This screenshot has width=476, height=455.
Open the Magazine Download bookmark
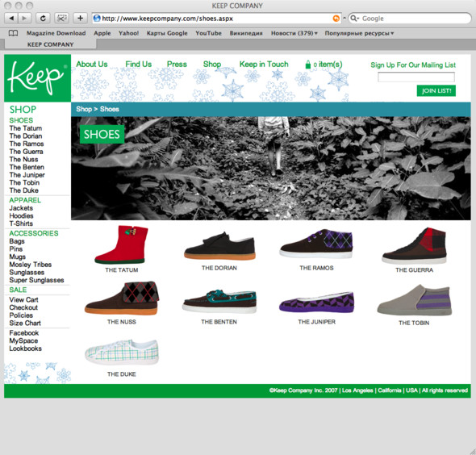[x=56, y=33]
